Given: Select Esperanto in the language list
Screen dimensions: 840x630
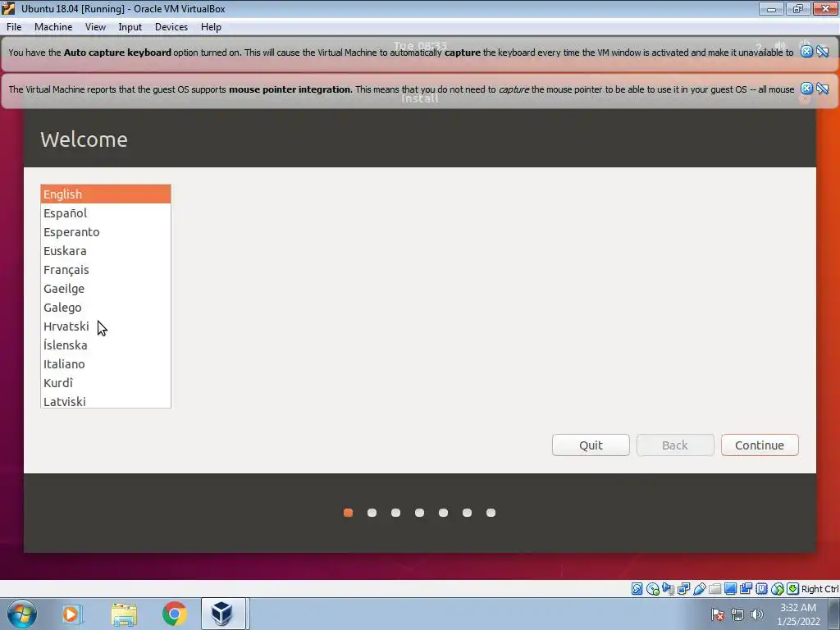Looking at the screenshot, I should pos(106,232).
